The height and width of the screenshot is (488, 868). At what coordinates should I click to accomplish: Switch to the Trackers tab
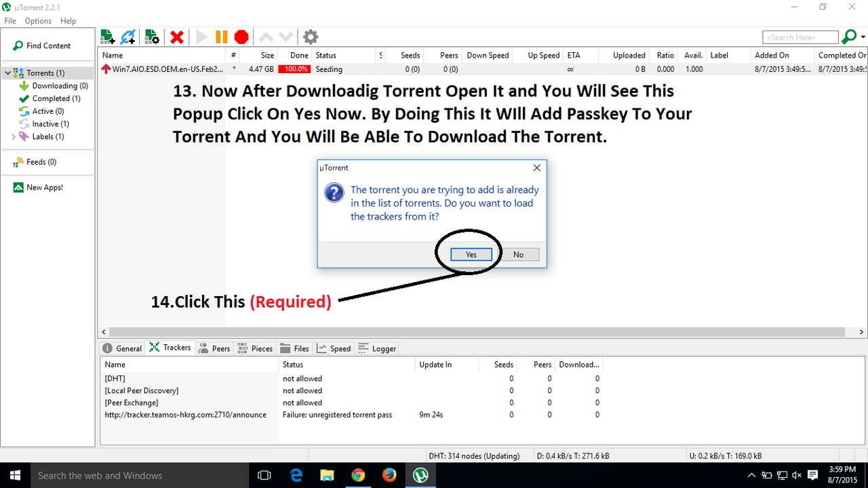(x=170, y=348)
